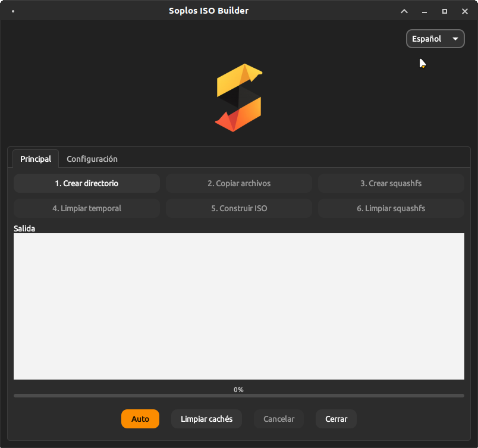
Task: Click the Soplos S logo image
Action: [x=238, y=98]
